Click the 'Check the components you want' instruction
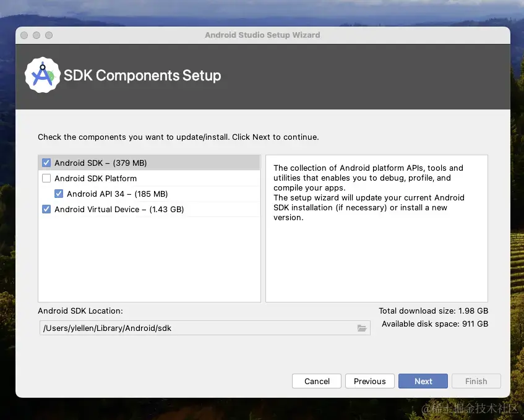 pos(178,137)
